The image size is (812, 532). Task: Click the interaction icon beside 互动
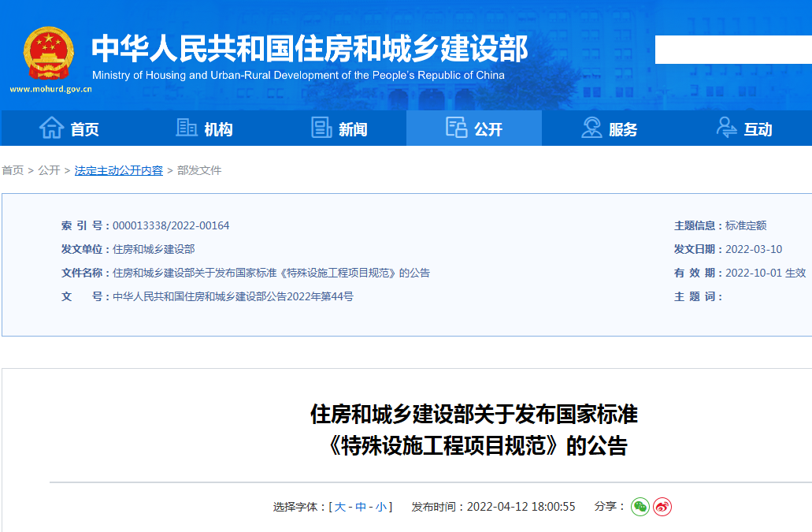pos(727,128)
